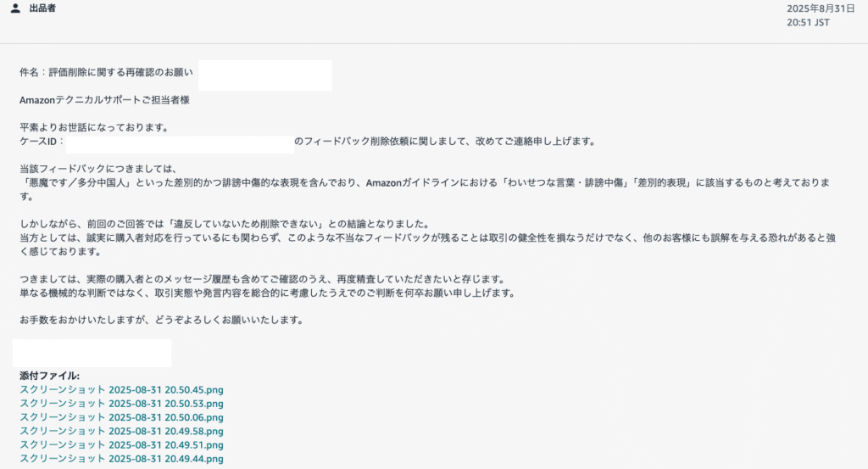Click the sender person icon beside 出品者
The image size is (868, 469).
tap(15, 8)
